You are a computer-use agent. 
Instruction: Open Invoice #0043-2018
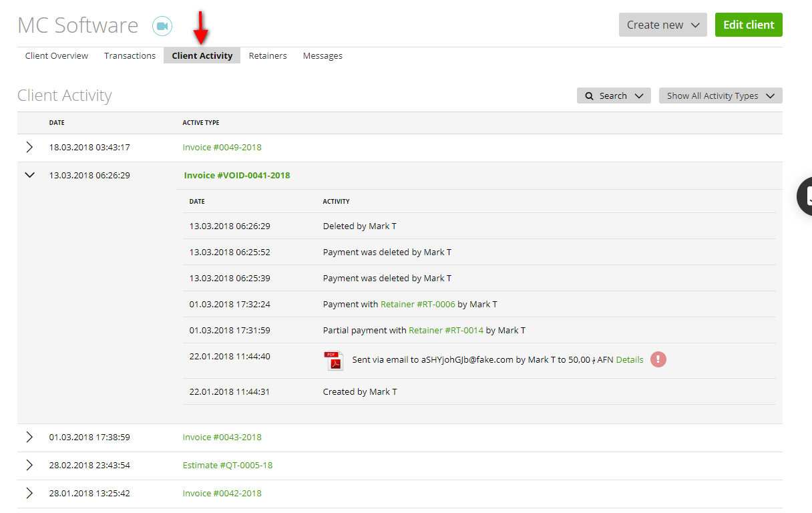pos(222,437)
